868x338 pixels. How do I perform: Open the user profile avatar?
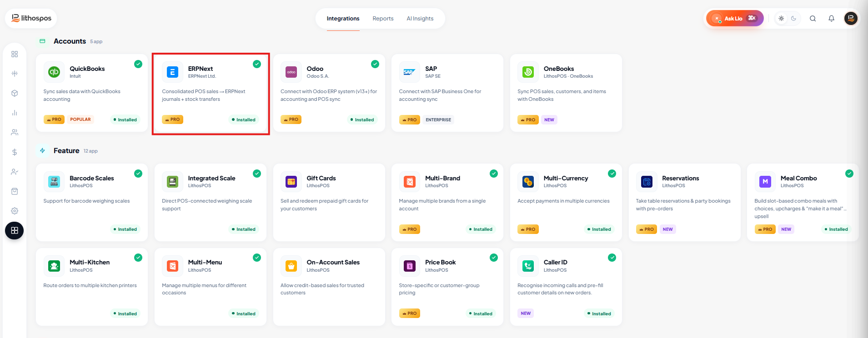851,18
